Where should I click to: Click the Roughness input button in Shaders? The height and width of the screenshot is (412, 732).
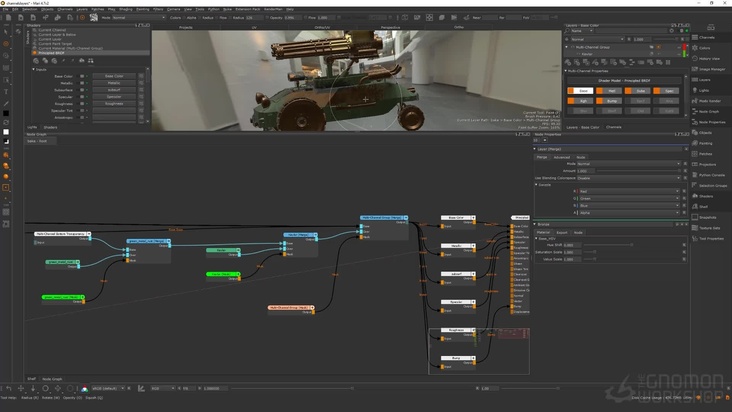pyautogui.click(x=114, y=104)
